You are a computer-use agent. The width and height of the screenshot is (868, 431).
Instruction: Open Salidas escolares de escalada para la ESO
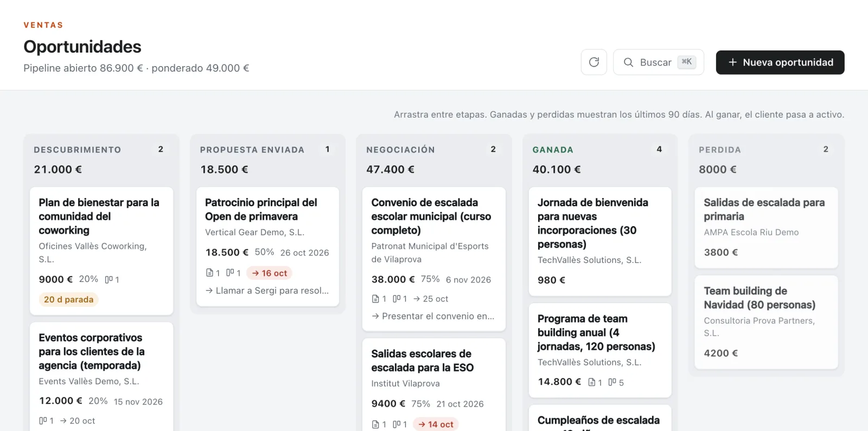[434, 384]
